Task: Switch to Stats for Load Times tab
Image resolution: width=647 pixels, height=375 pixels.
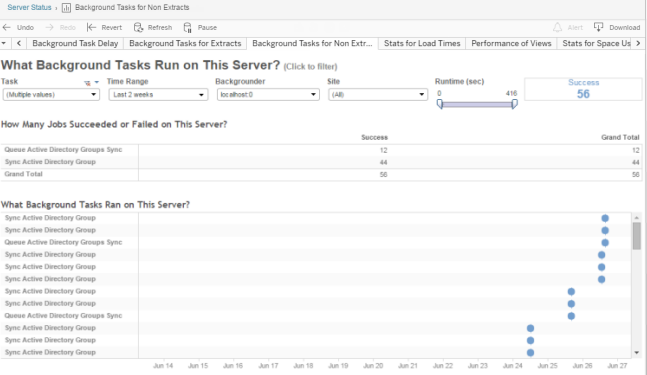Action: point(422,43)
